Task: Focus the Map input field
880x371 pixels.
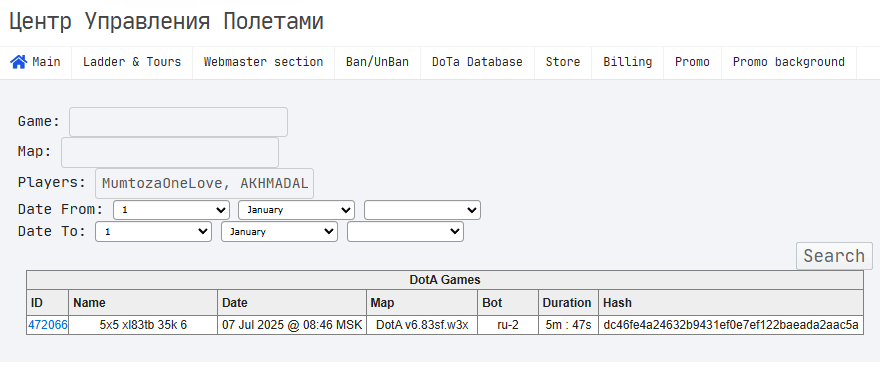Action: pos(170,152)
